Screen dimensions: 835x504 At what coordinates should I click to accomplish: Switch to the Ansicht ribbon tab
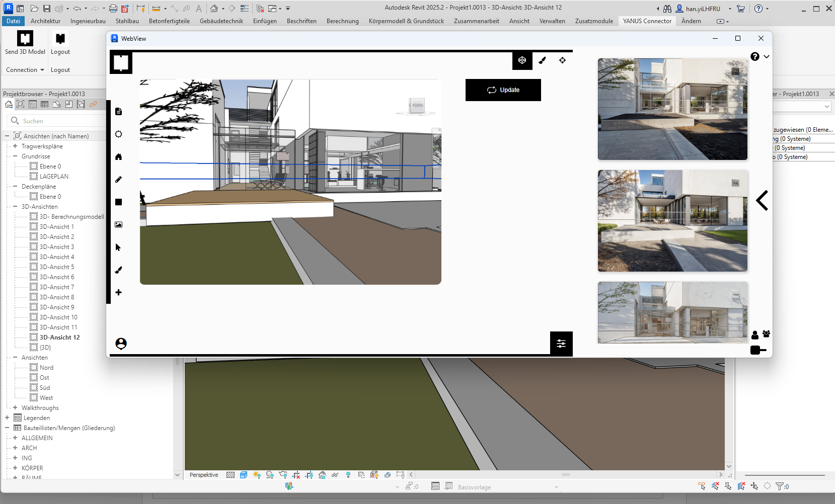click(519, 21)
